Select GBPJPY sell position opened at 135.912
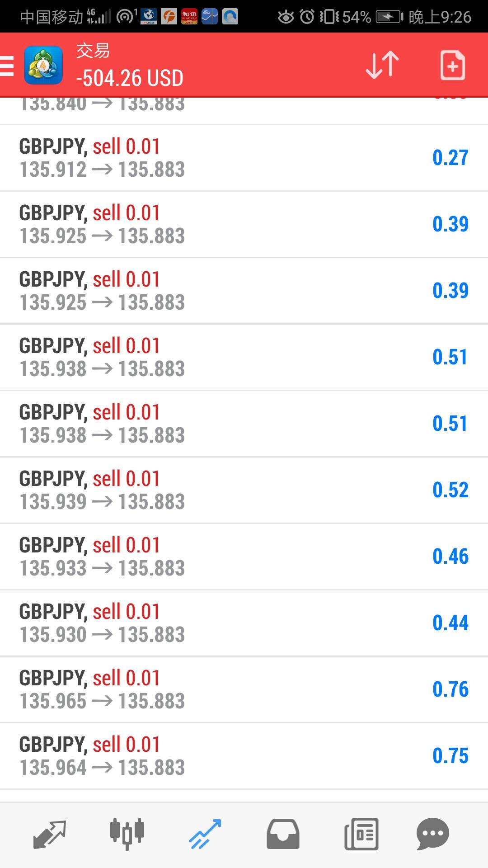The height and width of the screenshot is (868, 488). (x=244, y=158)
